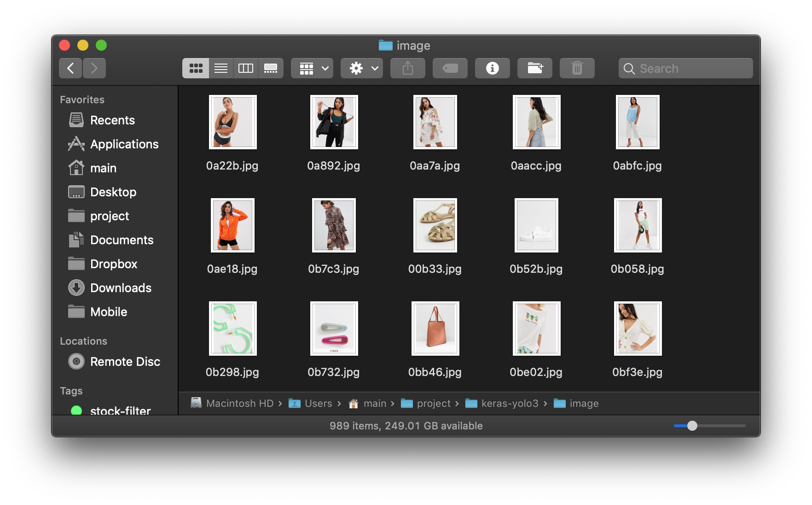Open Downloads in the sidebar
This screenshot has width=812, height=505.
(x=121, y=288)
